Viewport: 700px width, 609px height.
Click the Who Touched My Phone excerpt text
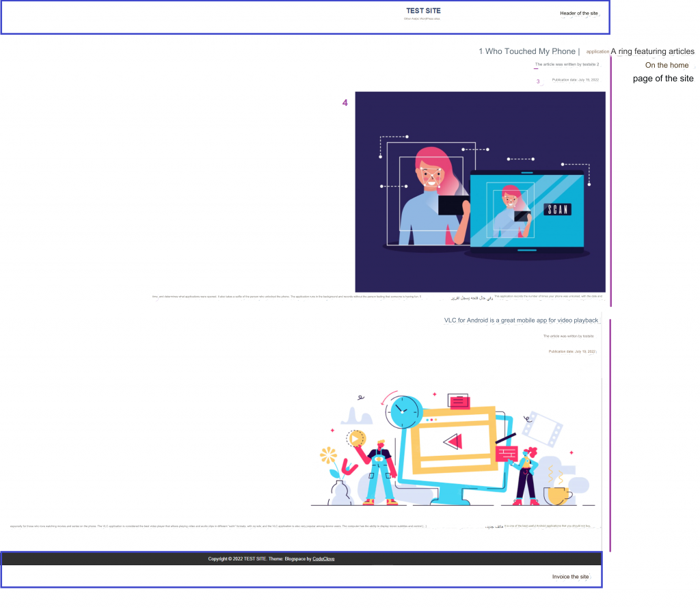click(x=378, y=297)
